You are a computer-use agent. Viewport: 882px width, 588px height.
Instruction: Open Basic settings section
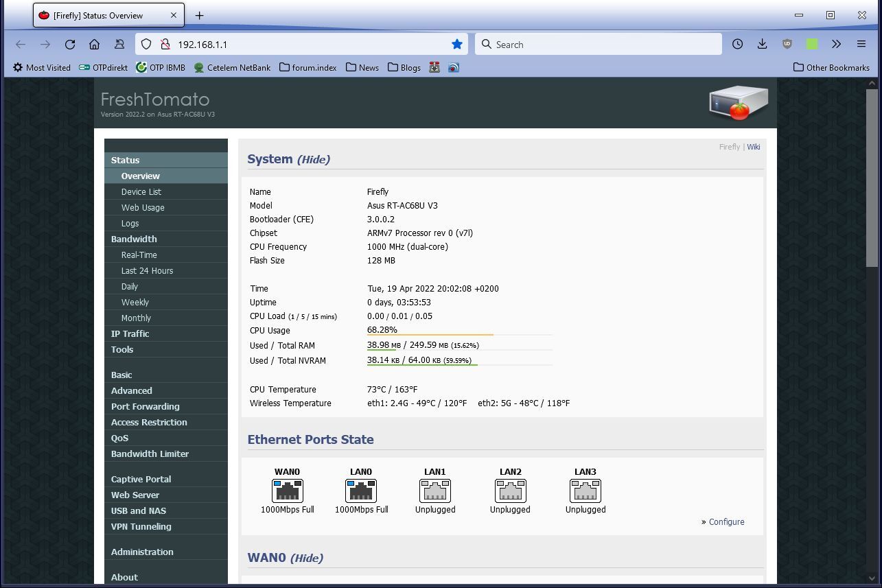tap(166, 375)
